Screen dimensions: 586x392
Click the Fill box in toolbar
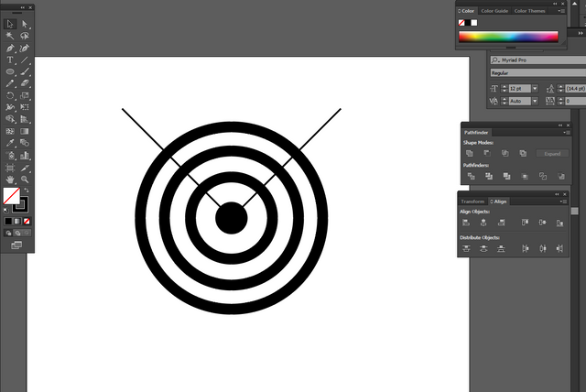click(11, 196)
